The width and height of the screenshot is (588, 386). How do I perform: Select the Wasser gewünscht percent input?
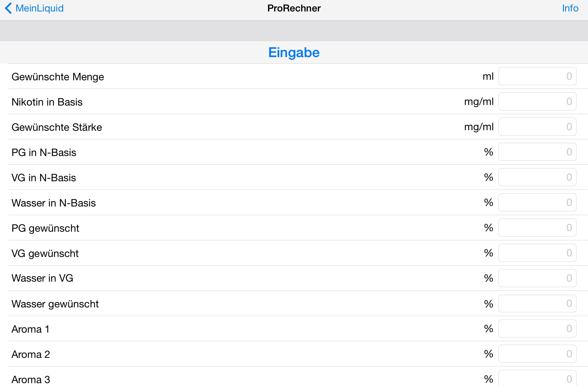click(x=537, y=303)
